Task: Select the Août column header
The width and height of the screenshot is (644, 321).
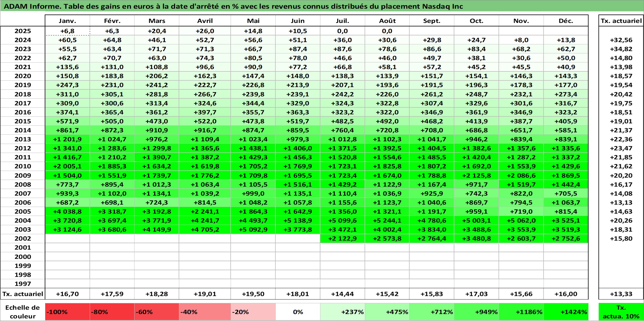Action: 387,21
